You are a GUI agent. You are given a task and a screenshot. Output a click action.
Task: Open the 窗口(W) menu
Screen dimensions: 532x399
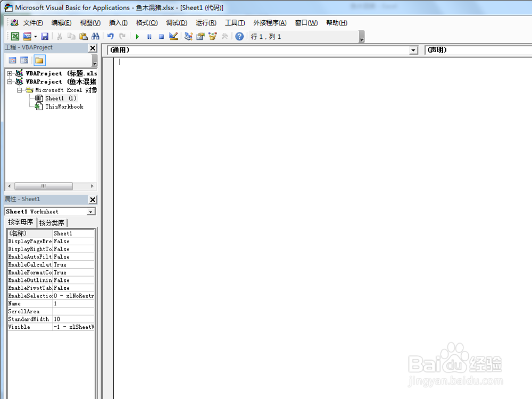click(x=306, y=23)
